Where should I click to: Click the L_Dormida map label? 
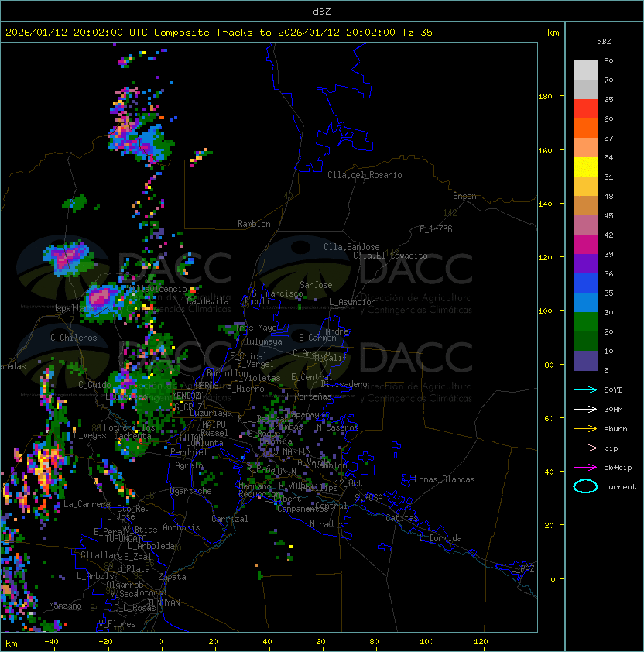[x=440, y=538]
